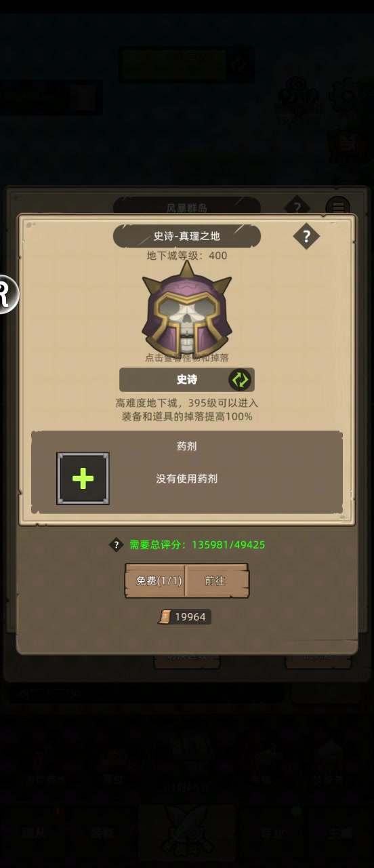Viewport: 374px width, 868px height.
Task: Open the 史诗 difficulty selector
Action: (187, 380)
